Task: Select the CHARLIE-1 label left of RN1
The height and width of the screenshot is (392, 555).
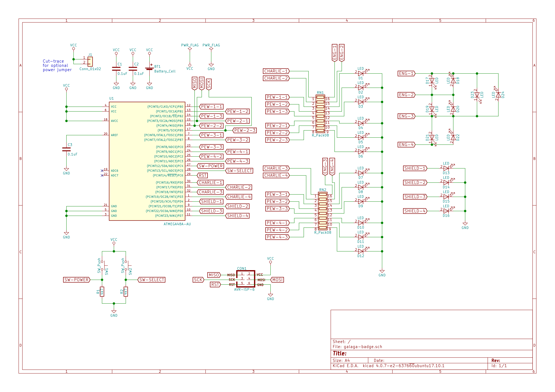Action: pos(276,71)
